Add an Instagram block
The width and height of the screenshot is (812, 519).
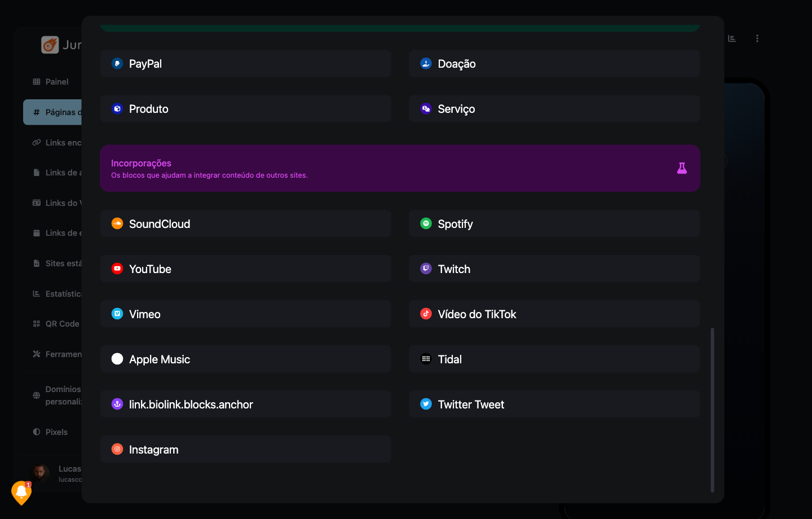(x=246, y=450)
